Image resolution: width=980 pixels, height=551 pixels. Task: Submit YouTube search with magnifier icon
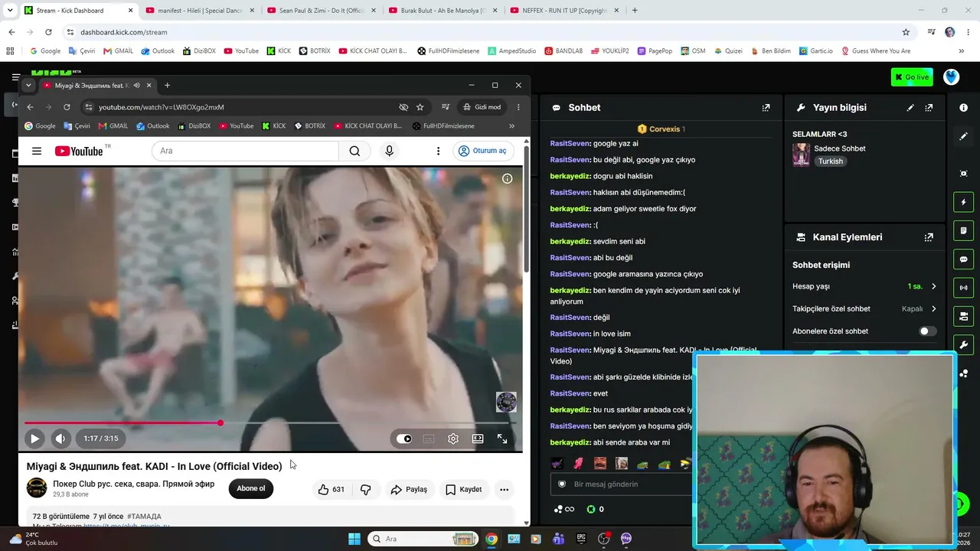click(x=354, y=151)
